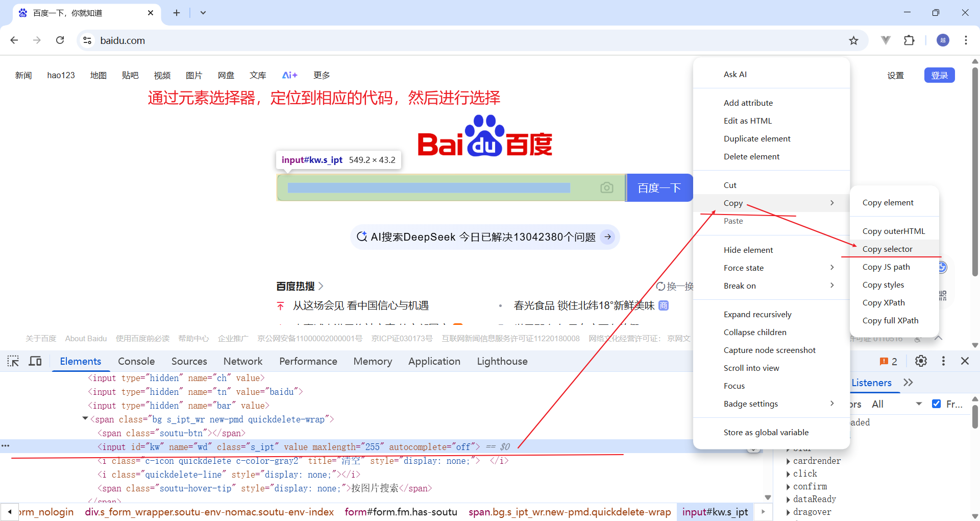Click the 换一换 refresh icon

(660, 286)
